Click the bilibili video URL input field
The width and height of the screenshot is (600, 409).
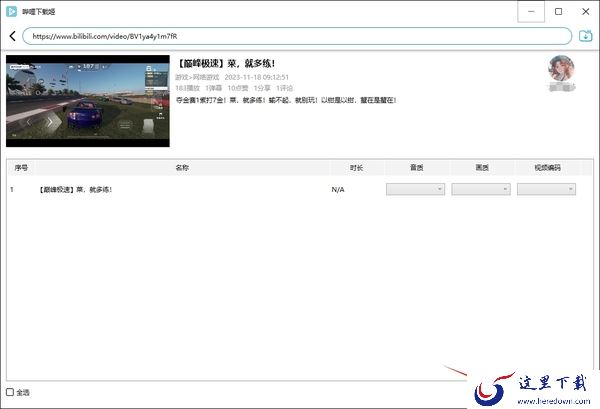[x=297, y=36]
